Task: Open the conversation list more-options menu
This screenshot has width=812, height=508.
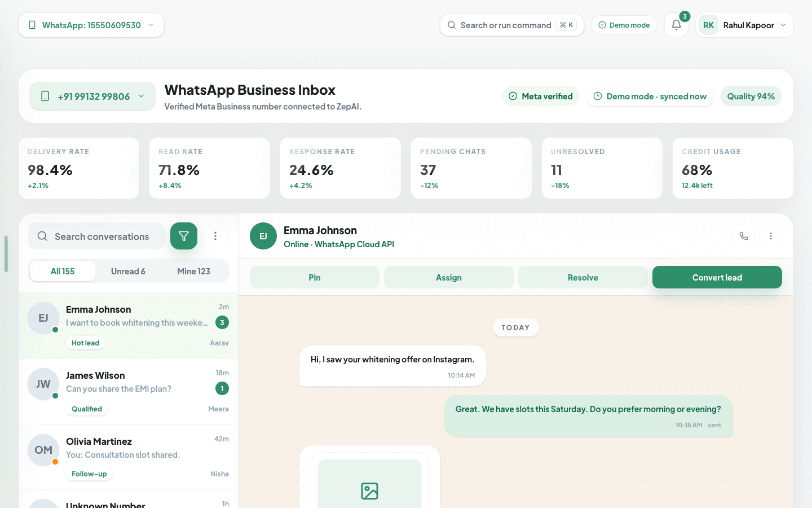Action: coord(215,236)
